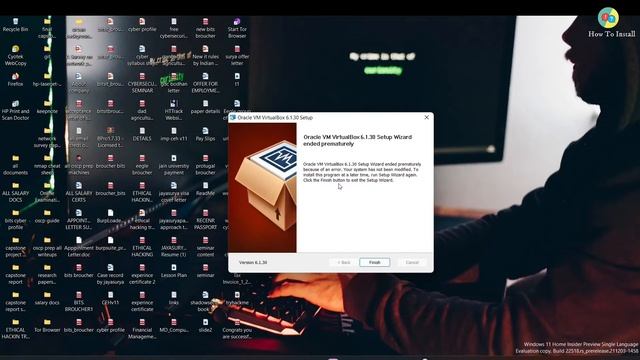Select the 'network survey' folder icon
The width and height of the screenshot is (640, 360).
pos(47,138)
